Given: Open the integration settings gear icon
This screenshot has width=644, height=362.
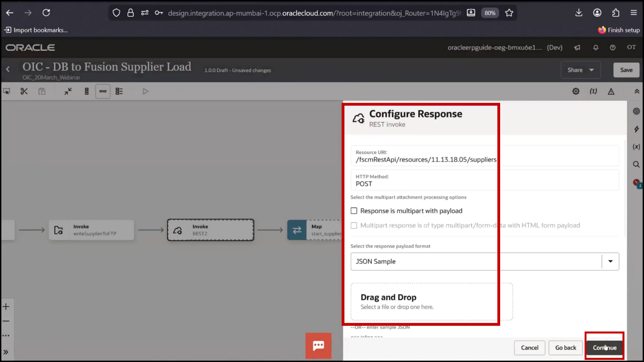Looking at the screenshot, I should (x=576, y=91).
